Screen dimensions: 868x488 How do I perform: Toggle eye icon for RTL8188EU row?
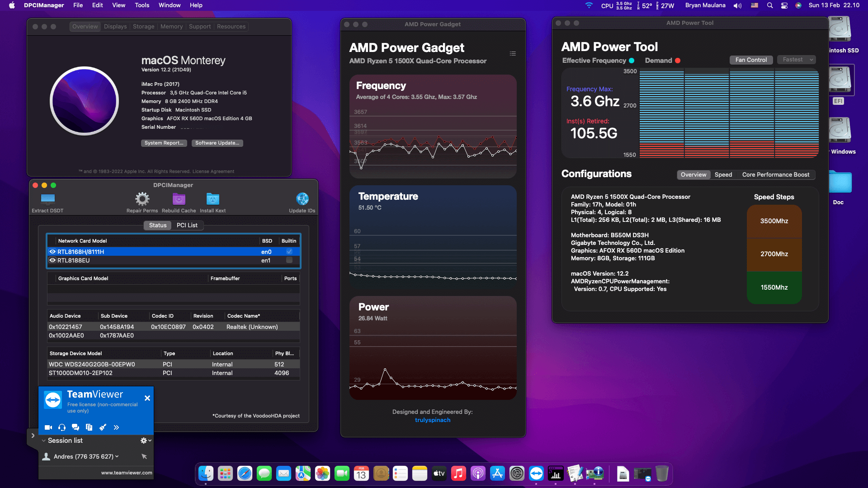point(52,260)
